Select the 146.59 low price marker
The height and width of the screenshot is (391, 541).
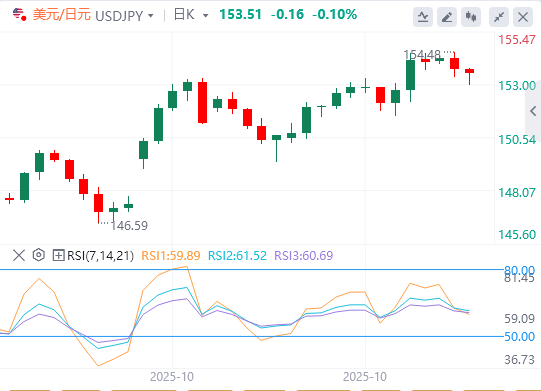129,226
